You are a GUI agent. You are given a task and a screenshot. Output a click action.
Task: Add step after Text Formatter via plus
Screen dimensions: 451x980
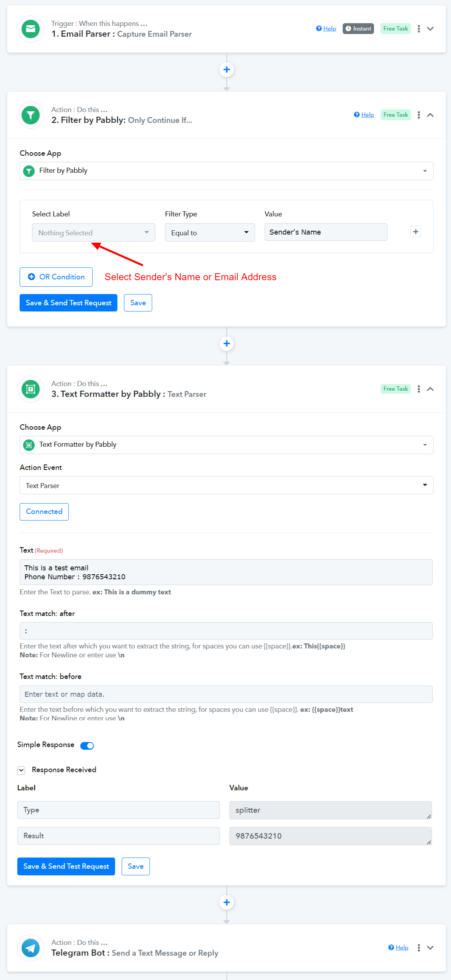tap(227, 903)
